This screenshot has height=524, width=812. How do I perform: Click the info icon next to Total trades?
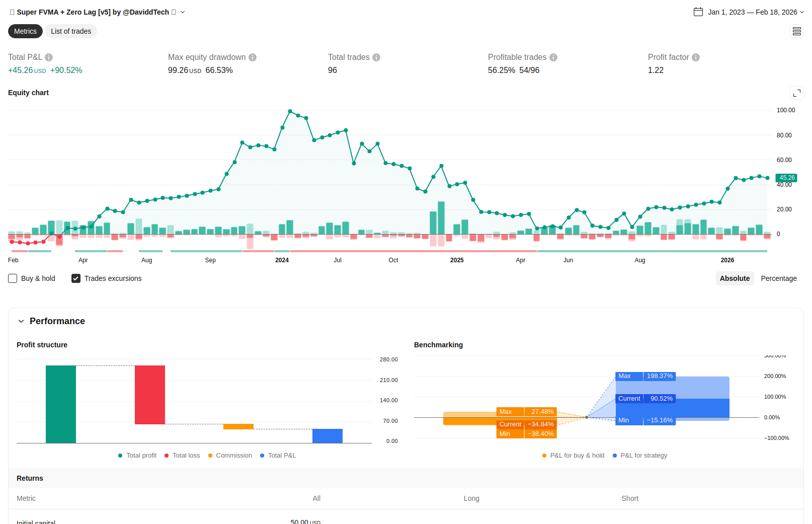[x=376, y=57]
